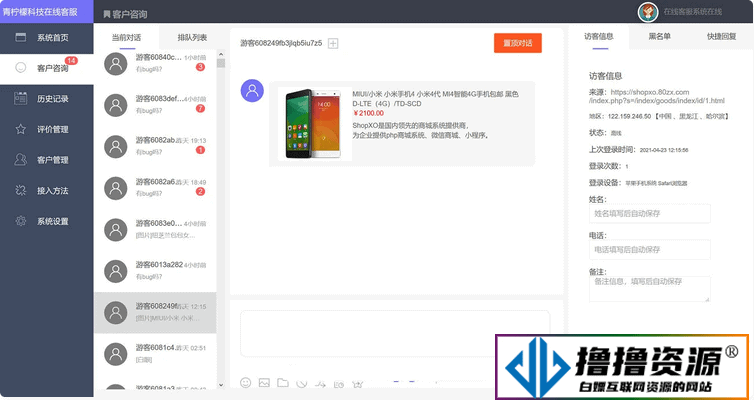This screenshot has height=400, width=754.
Task: Open conversation 游客60840c from 1小时前
Action: 155,63
